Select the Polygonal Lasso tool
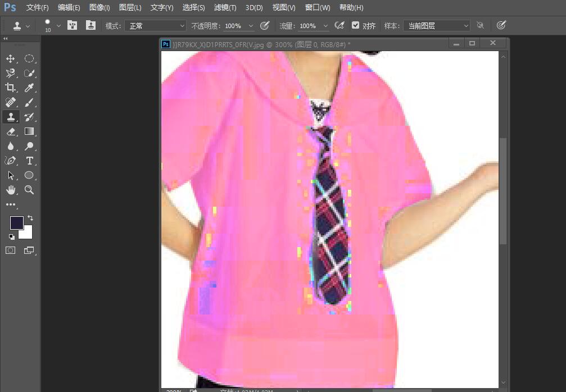This screenshot has width=566, height=392. pos(11,73)
